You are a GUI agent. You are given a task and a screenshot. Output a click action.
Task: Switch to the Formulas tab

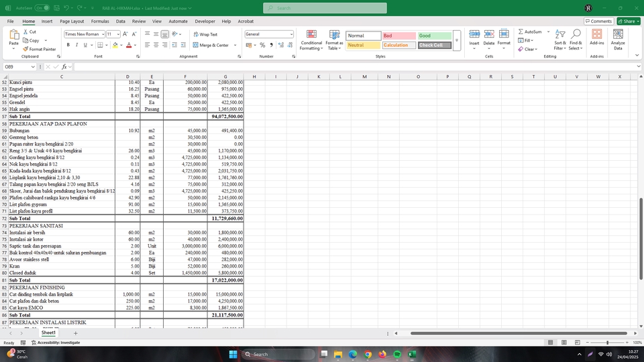click(x=100, y=21)
